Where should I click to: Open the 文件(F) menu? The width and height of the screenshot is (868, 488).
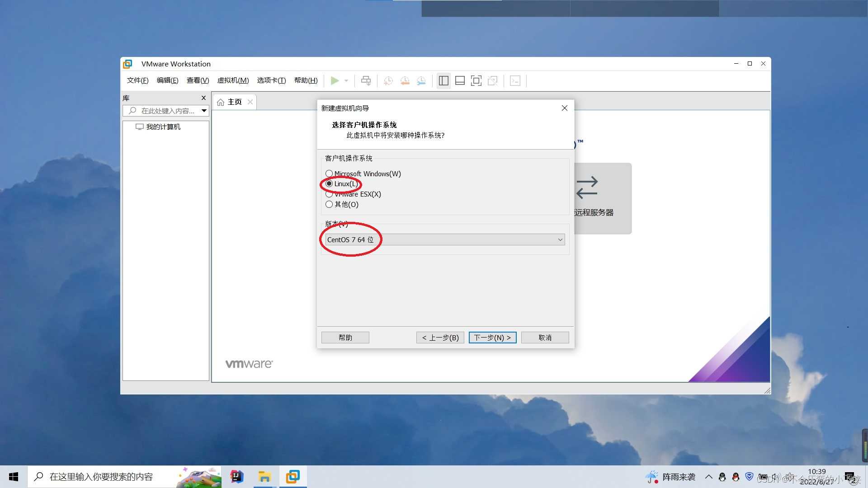[137, 80]
